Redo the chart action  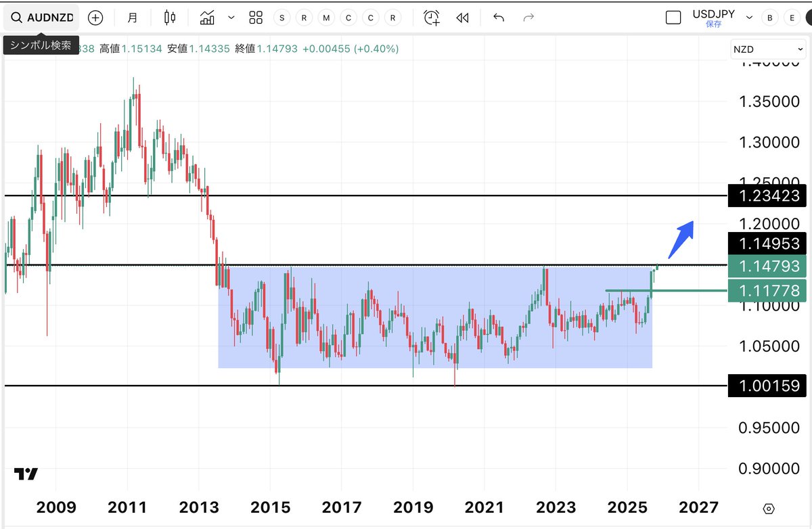coord(529,18)
